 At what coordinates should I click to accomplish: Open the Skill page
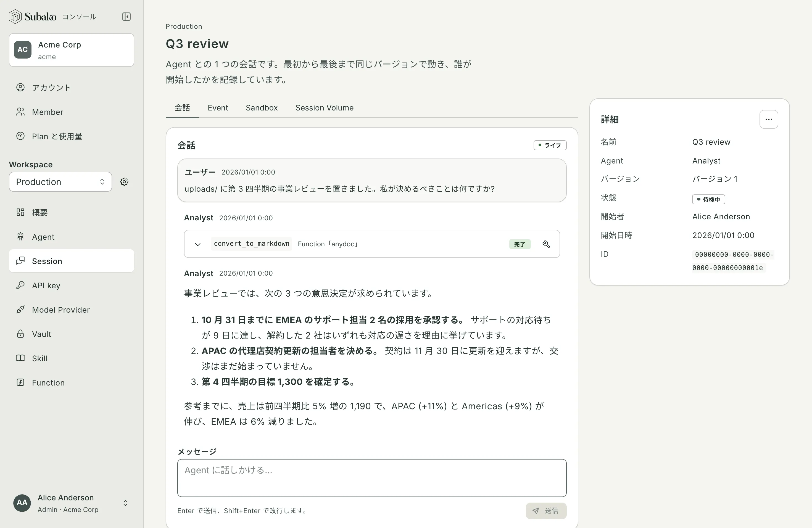click(71, 358)
